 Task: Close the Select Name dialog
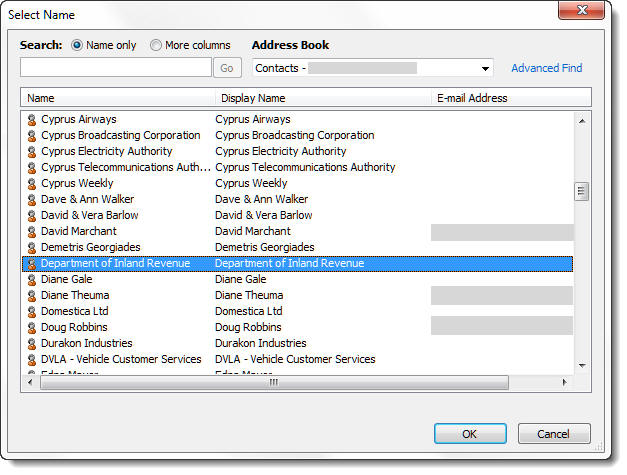582,10
